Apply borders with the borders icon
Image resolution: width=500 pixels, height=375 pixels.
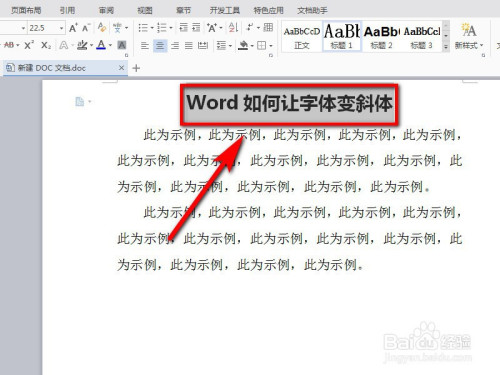point(262,45)
